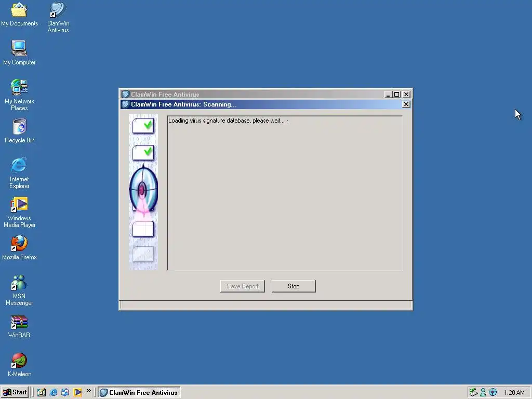This screenshot has height=399, width=532.
Task: Click the status bar of ClamWin window
Action: [x=266, y=305]
